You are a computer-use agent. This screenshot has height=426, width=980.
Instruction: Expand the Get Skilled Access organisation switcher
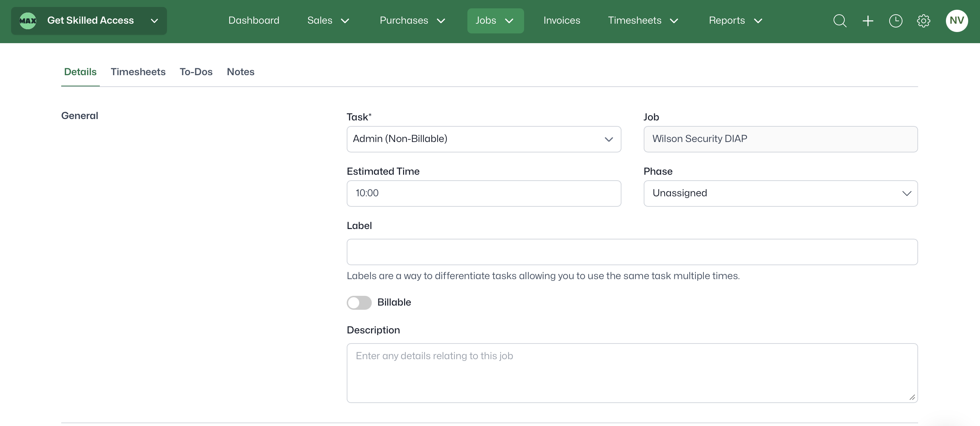pos(89,21)
